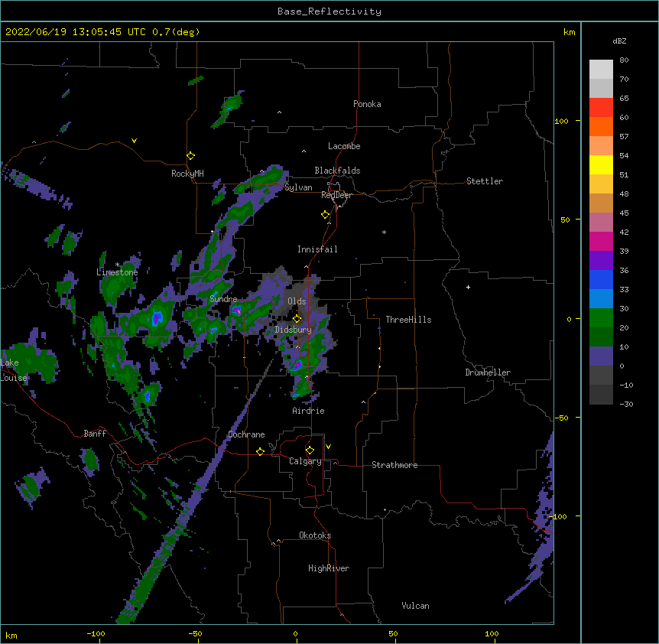Screen dimensions: 659x644
Task: Click the yellow diamond marker above Calgary
Action: [310, 450]
